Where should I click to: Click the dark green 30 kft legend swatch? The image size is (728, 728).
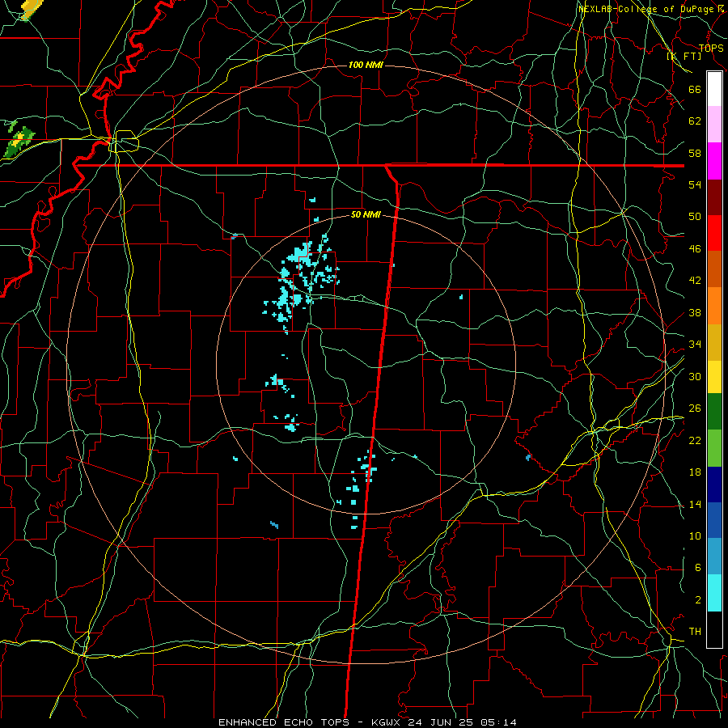pyautogui.click(x=714, y=412)
